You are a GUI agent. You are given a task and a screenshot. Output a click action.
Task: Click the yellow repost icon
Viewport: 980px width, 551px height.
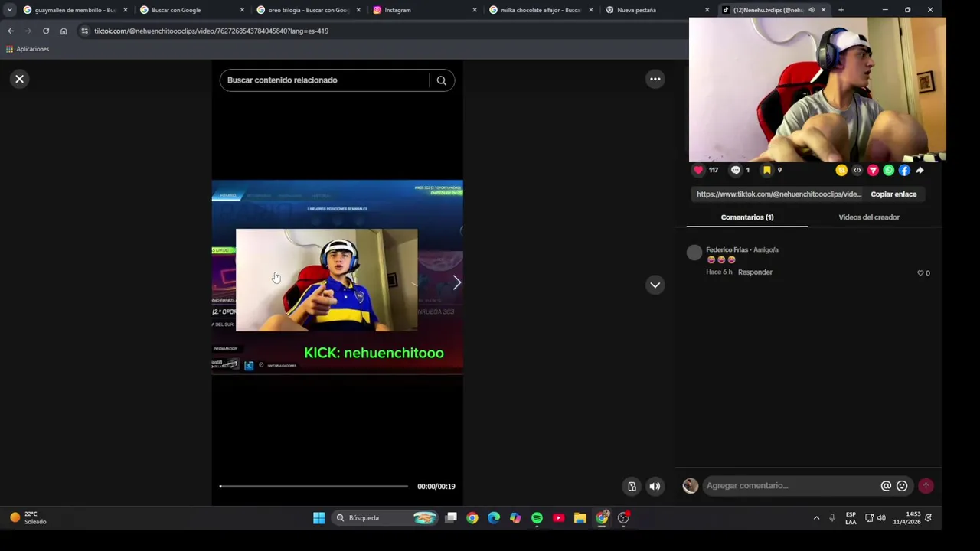(841, 171)
